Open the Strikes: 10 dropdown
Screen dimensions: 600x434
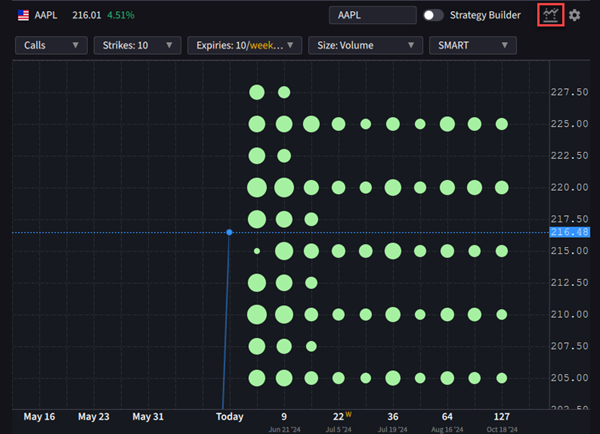coord(137,45)
